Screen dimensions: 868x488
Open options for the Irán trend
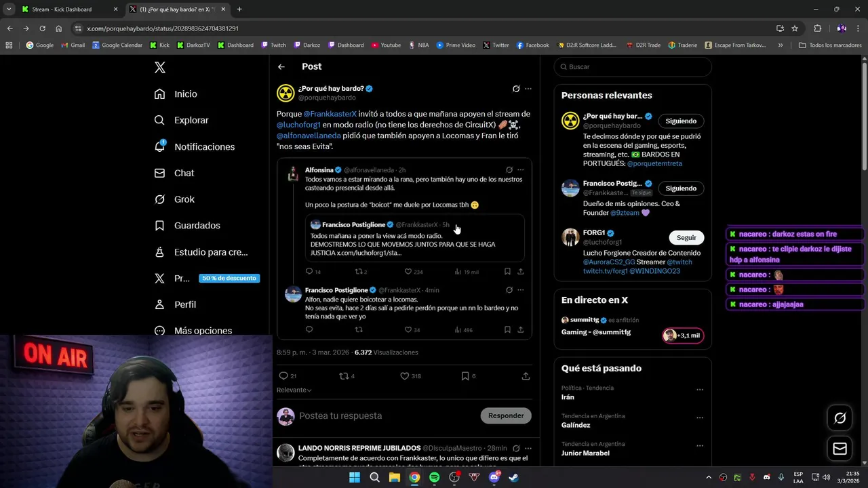pos(700,390)
